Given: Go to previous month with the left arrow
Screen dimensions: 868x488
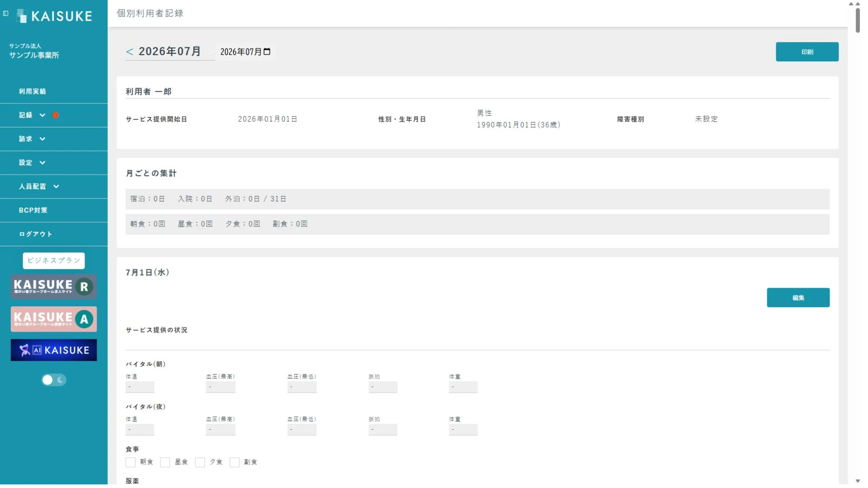Looking at the screenshot, I should 130,52.
